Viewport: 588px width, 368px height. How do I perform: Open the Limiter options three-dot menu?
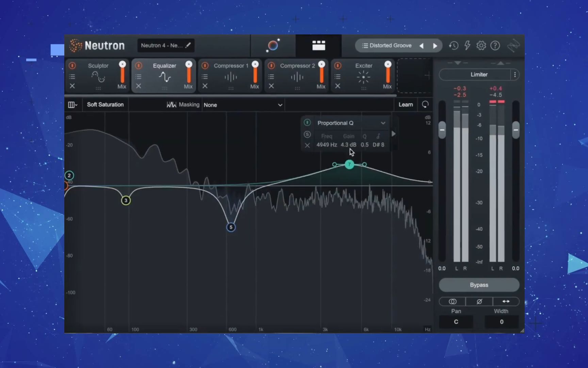pyautogui.click(x=515, y=74)
